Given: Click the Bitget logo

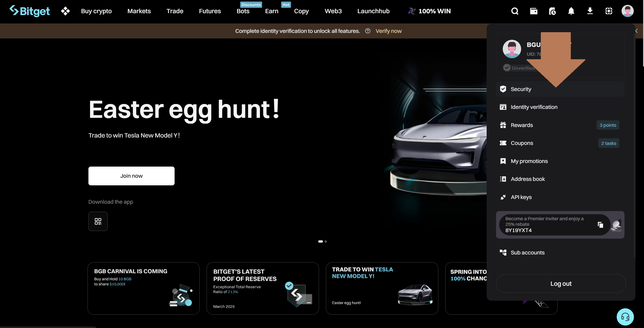Looking at the screenshot, I should pyautogui.click(x=30, y=11).
